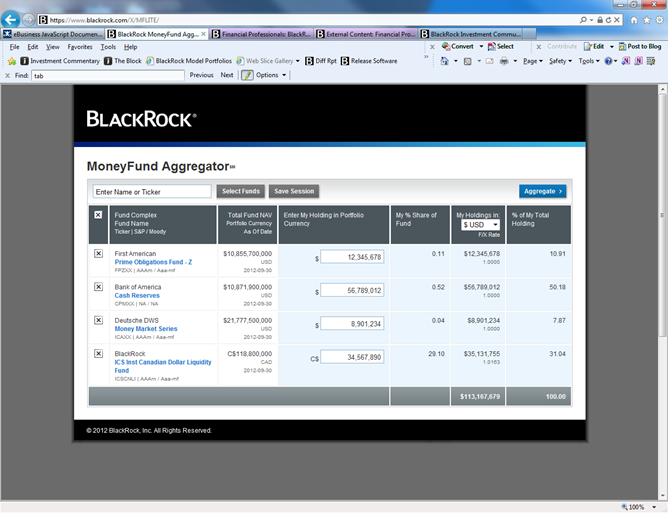Toggle the select-all checkbox in table header

click(x=98, y=215)
